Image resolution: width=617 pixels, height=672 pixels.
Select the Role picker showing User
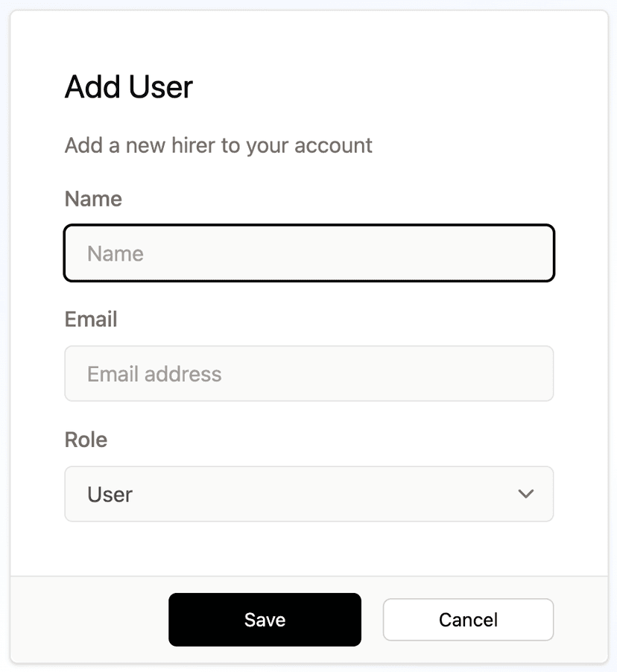coord(309,494)
